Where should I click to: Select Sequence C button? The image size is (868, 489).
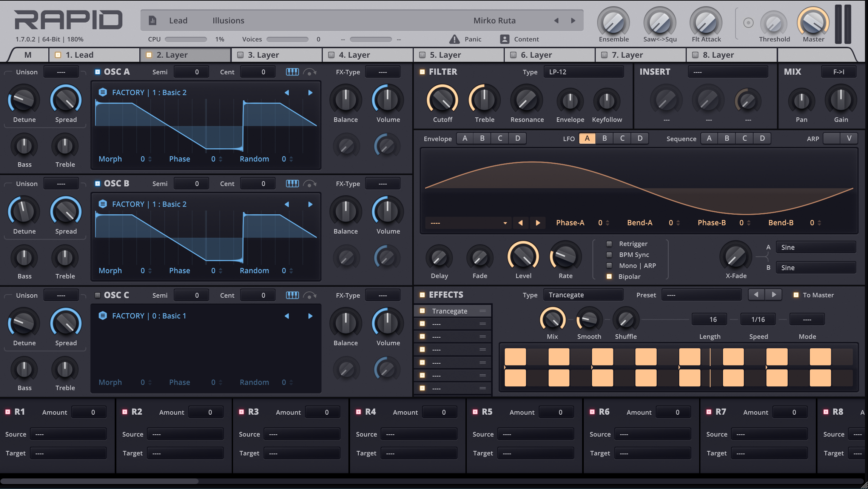pyautogui.click(x=745, y=138)
